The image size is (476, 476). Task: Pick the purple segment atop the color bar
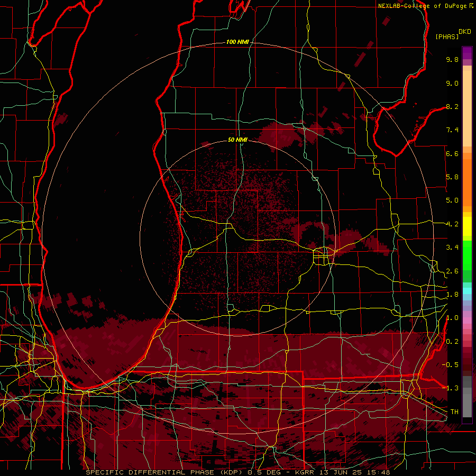[x=467, y=53]
